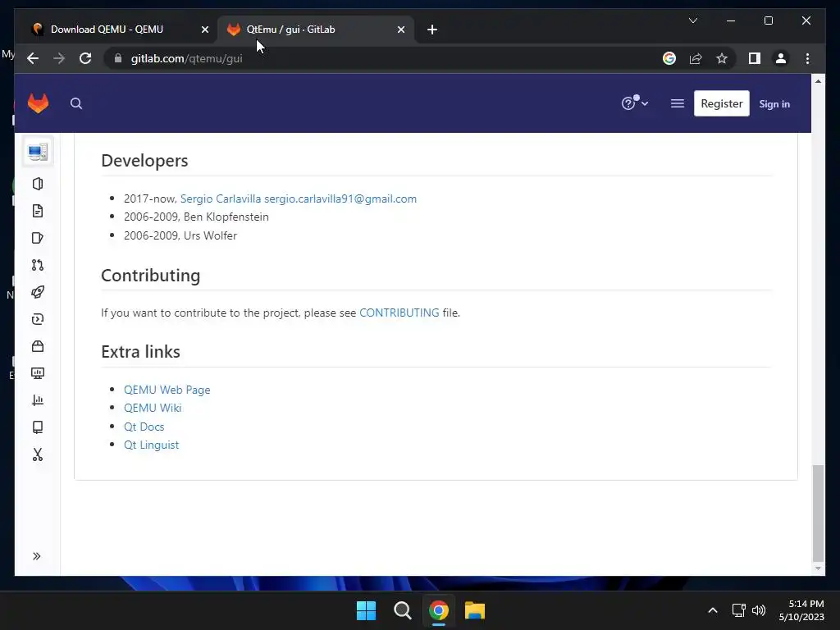Go forward in browser history
840x630 pixels.
pyautogui.click(x=59, y=58)
